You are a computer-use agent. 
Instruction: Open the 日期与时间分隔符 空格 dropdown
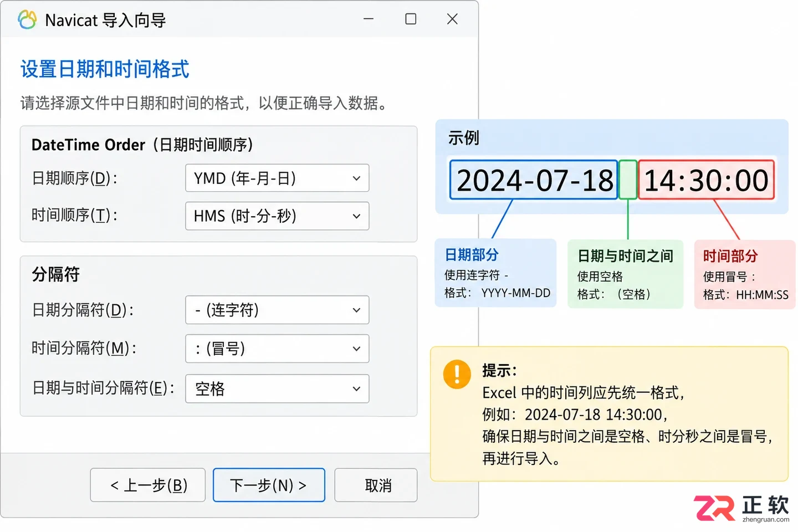[277, 388]
